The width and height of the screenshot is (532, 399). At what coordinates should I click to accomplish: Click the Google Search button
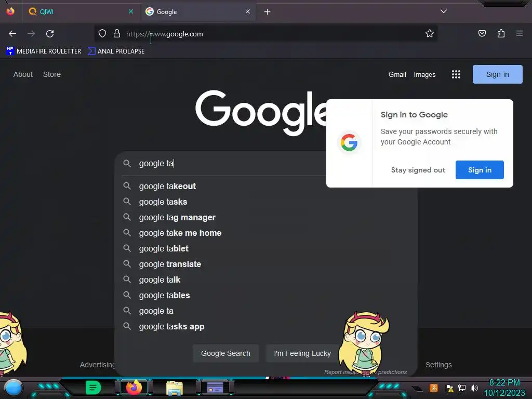tap(225, 353)
